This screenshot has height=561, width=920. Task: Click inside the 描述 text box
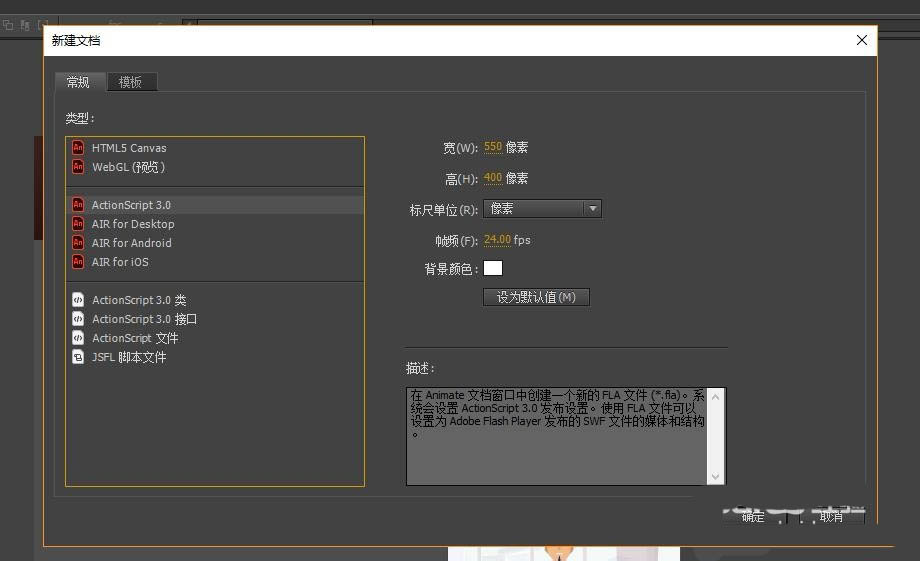pyautogui.click(x=557, y=436)
